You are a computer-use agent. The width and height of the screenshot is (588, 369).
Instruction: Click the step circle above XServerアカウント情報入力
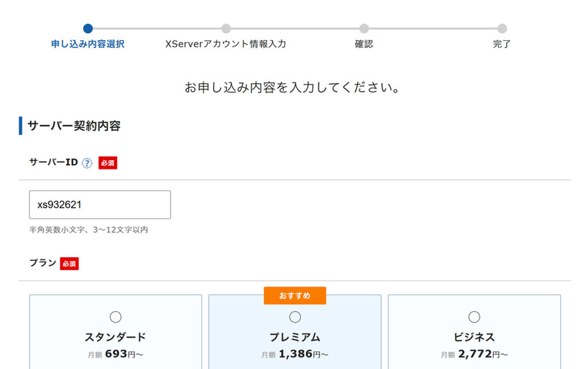click(226, 28)
